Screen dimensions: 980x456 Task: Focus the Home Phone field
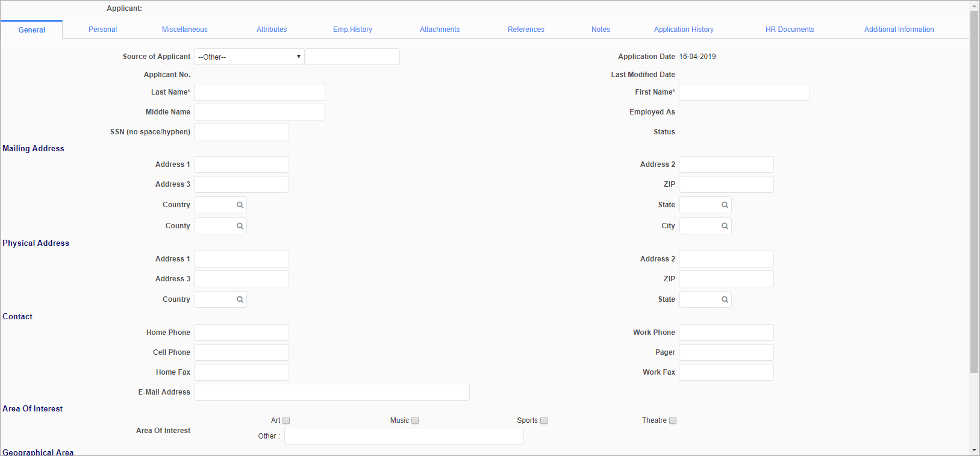point(242,333)
